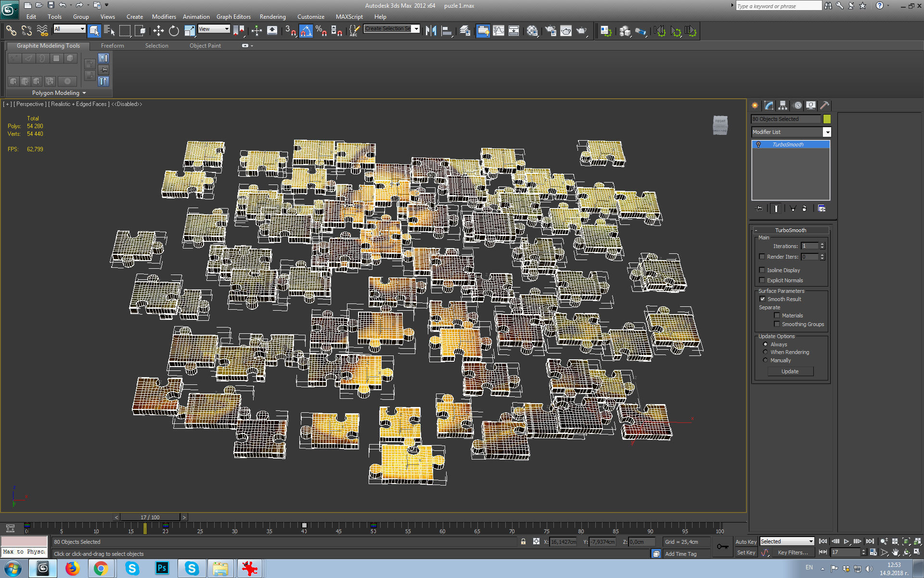Open the Curve Editor icon
Screen dimensions: 924x578
click(x=499, y=31)
